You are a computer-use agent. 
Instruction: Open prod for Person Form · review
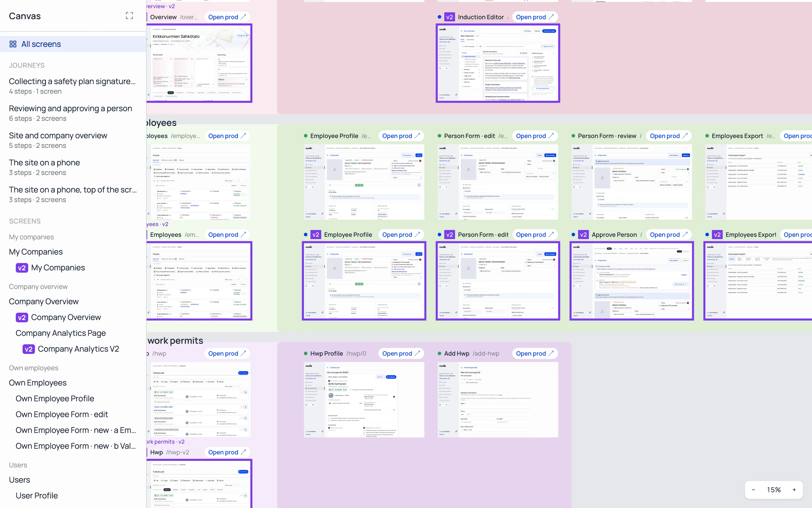669,136
